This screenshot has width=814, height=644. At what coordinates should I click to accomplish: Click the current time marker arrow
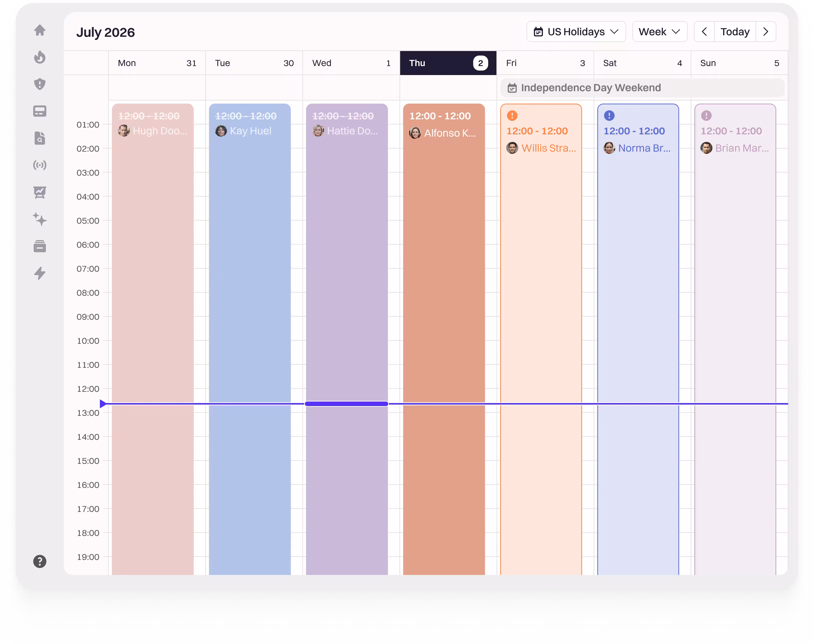(103, 404)
